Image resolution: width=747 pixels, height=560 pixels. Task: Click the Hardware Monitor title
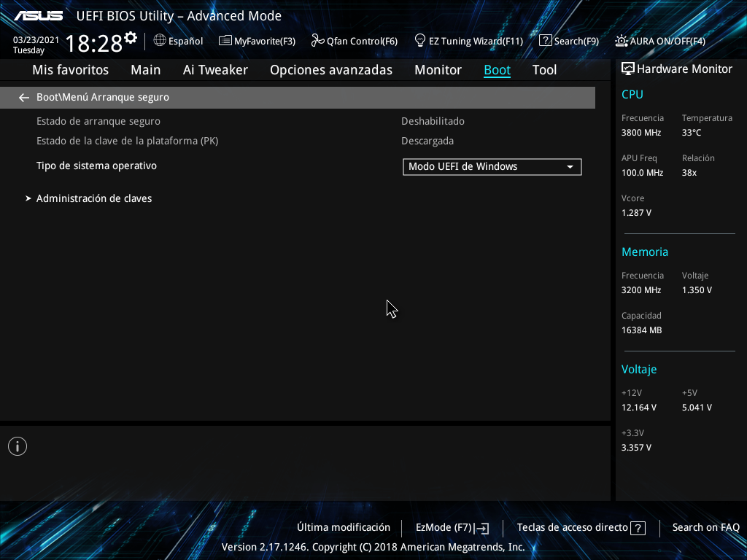point(684,69)
